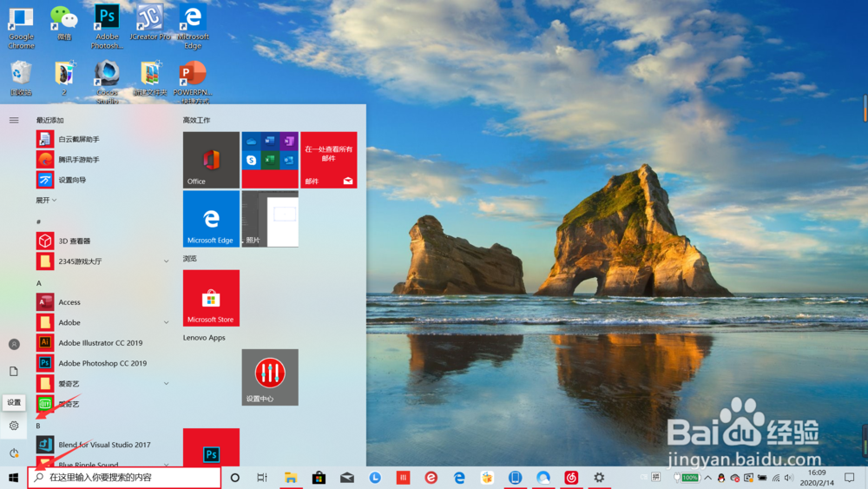The height and width of the screenshot is (489, 868).
Task: Open Task View on the taskbar
Action: pyautogui.click(x=262, y=478)
